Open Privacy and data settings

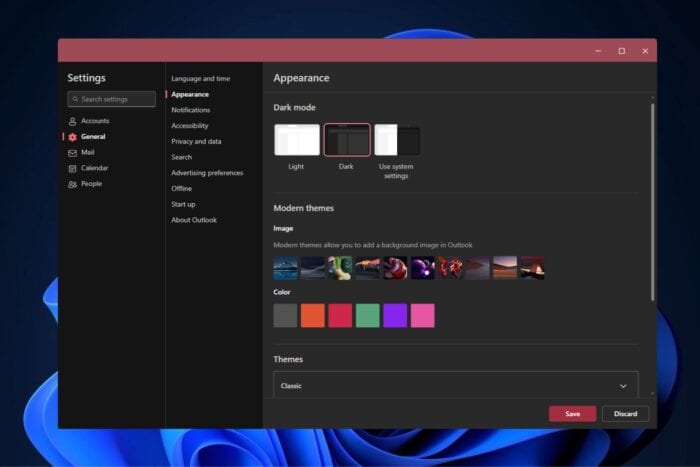(196, 141)
